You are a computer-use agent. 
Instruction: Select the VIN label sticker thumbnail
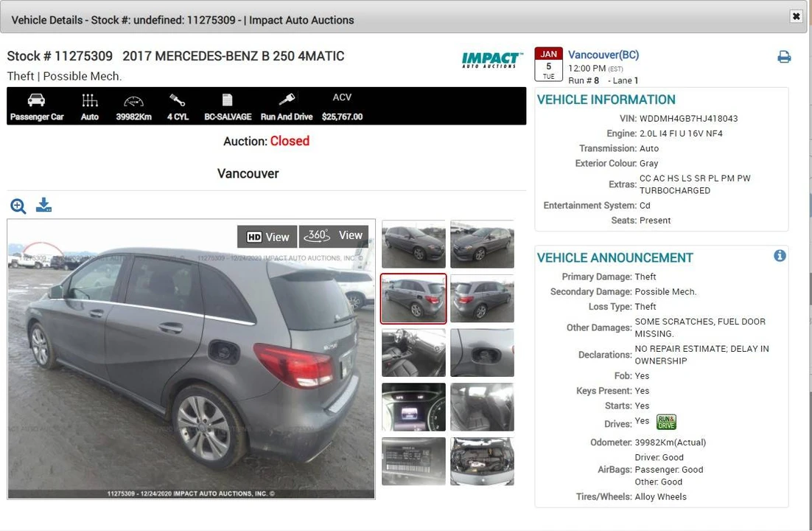coord(413,462)
